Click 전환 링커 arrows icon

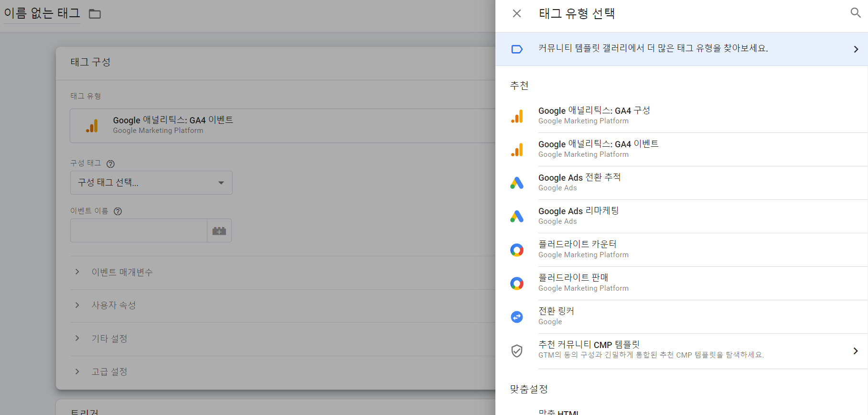click(517, 317)
